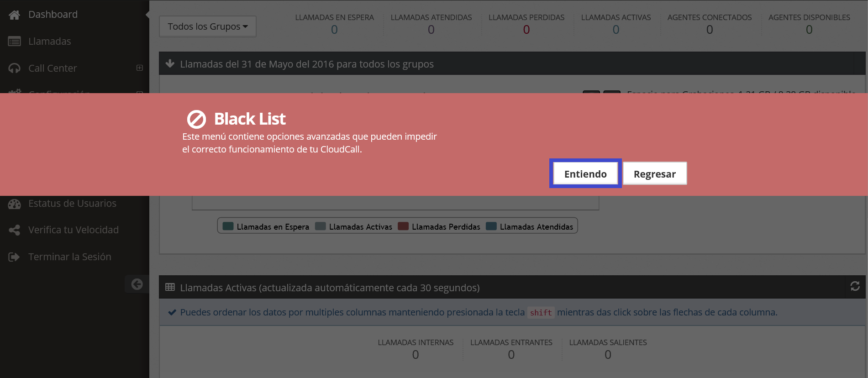Image resolution: width=868 pixels, height=378 pixels.
Task: Click the Terminar la Sesión logout icon
Action: [14, 257]
